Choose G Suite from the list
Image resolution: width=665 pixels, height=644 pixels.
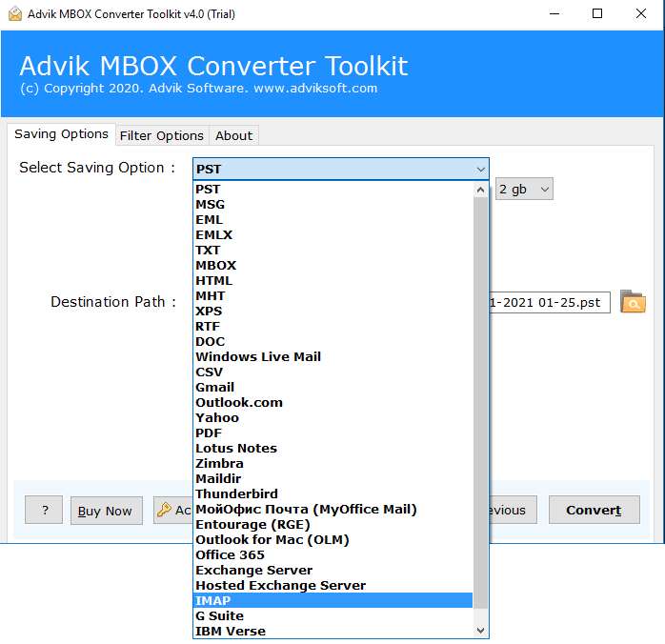tap(332, 616)
